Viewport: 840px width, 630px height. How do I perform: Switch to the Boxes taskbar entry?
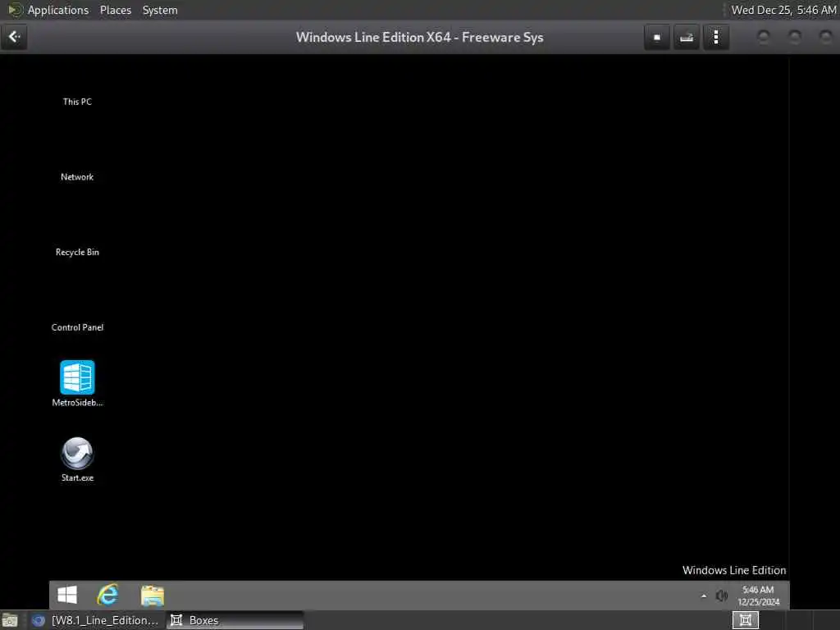click(x=235, y=620)
